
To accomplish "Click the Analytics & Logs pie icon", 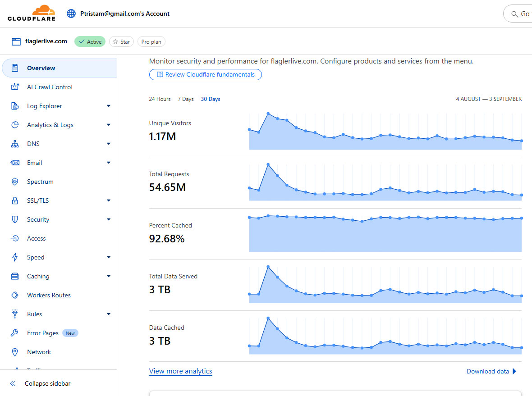I will pos(15,125).
